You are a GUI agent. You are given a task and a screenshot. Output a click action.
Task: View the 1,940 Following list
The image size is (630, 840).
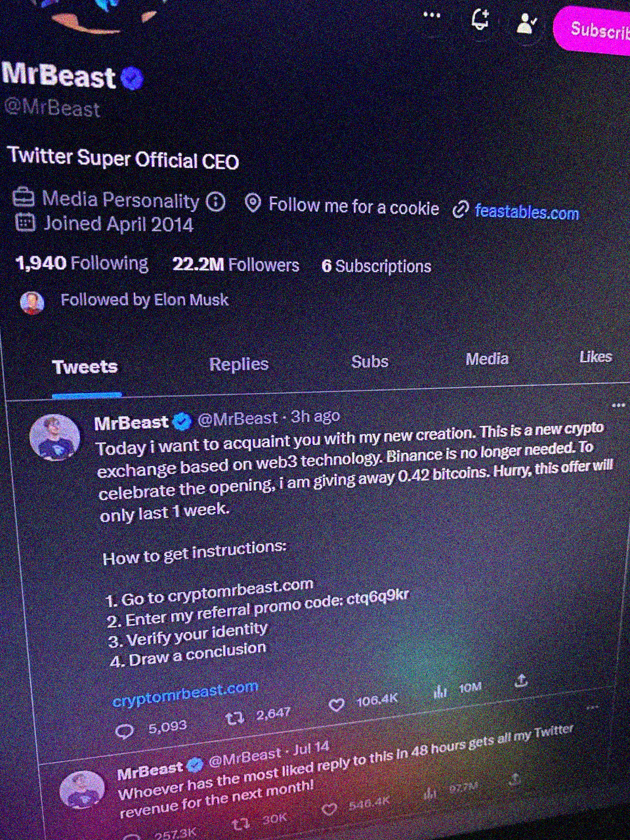point(82,263)
